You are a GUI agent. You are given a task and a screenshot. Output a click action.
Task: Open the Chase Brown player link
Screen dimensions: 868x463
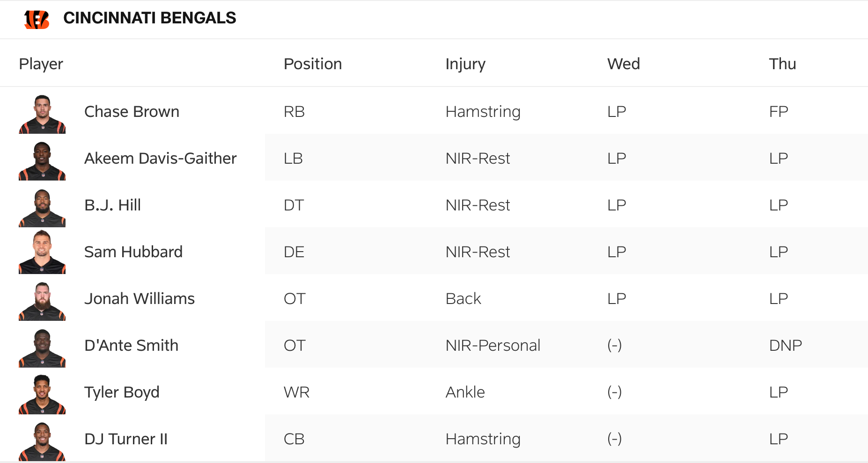tap(132, 112)
